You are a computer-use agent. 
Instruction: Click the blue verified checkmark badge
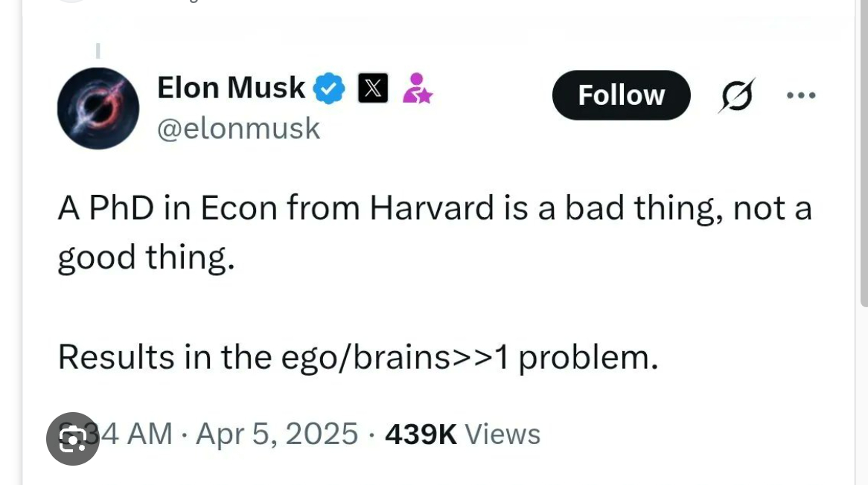pyautogui.click(x=328, y=89)
